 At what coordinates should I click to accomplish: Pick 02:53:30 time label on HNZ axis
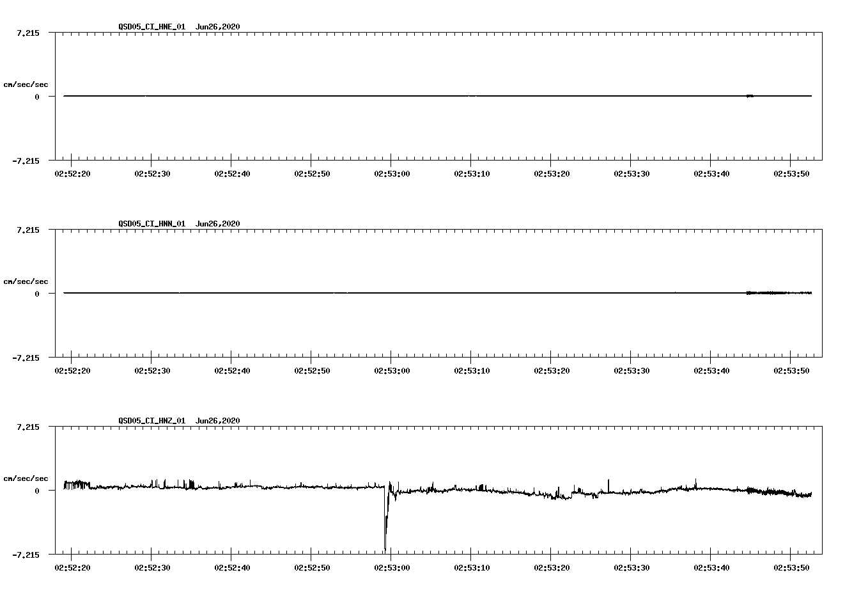click(x=632, y=568)
